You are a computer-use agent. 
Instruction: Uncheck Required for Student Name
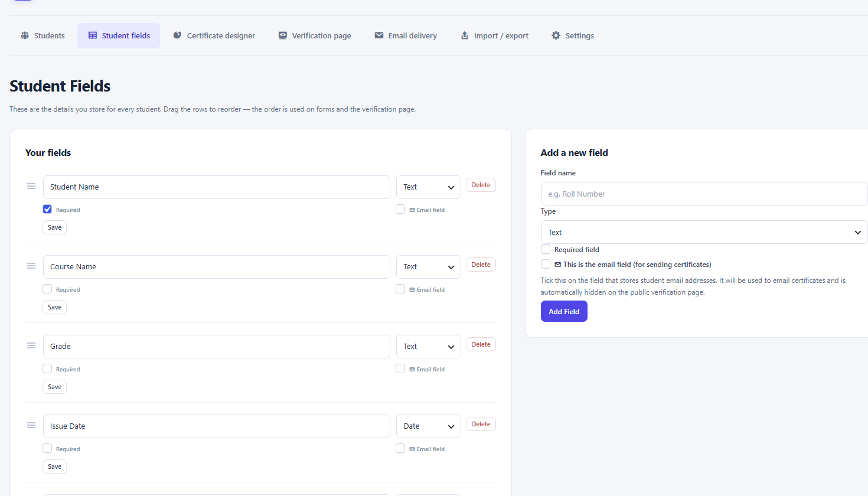tap(47, 209)
